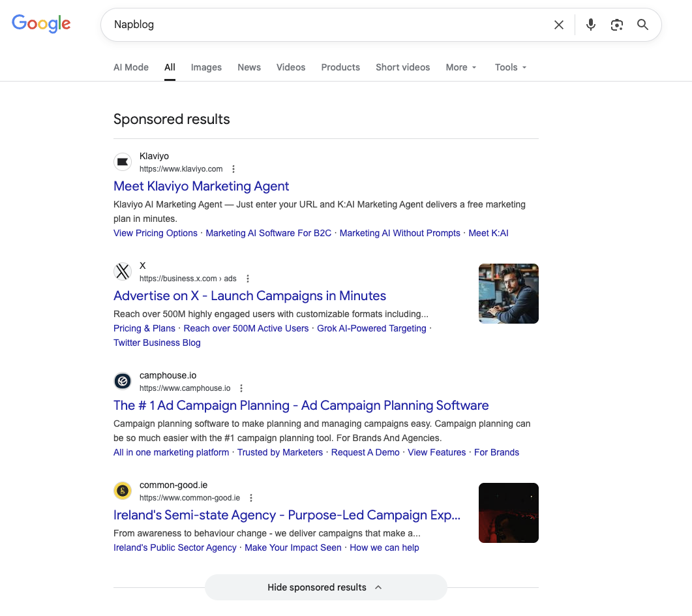Click the Google logo

click(x=41, y=24)
